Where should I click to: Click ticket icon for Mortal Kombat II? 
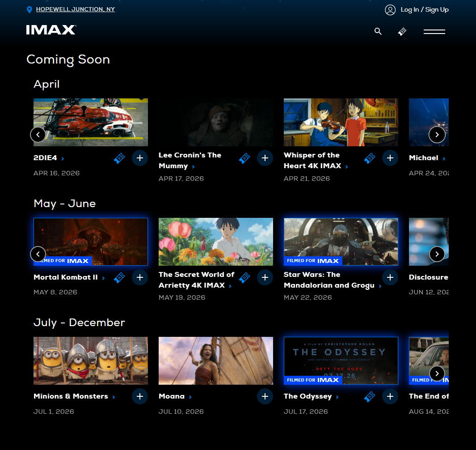119,277
